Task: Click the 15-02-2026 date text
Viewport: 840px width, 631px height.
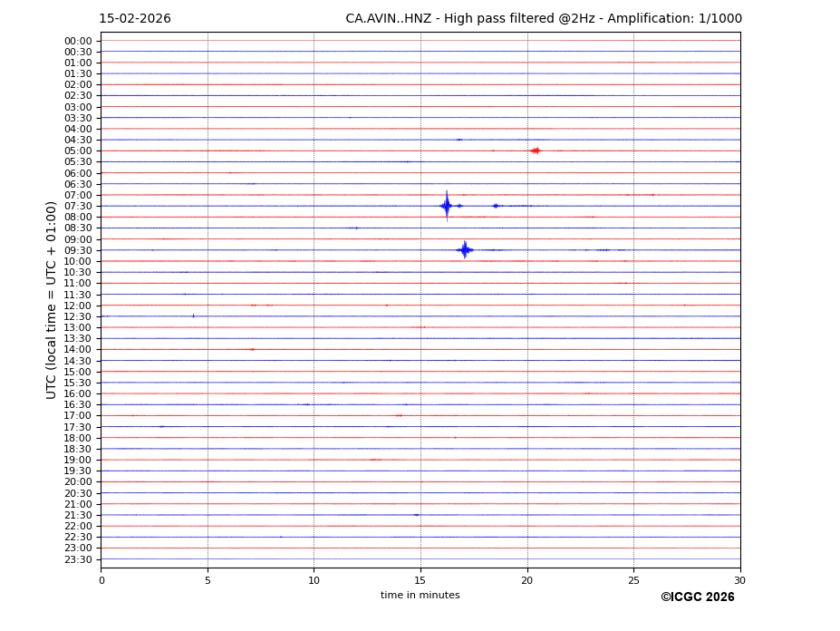Action: [x=135, y=19]
